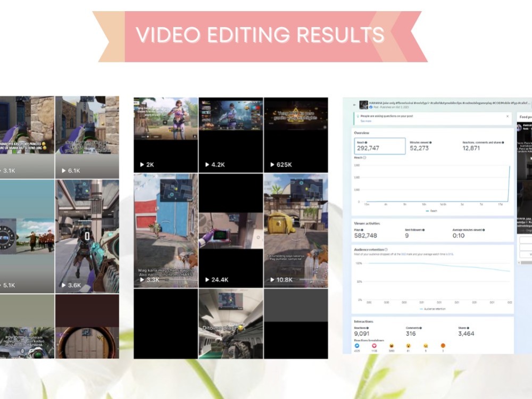Click the info icon next to the Reach card label

(x=366, y=143)
